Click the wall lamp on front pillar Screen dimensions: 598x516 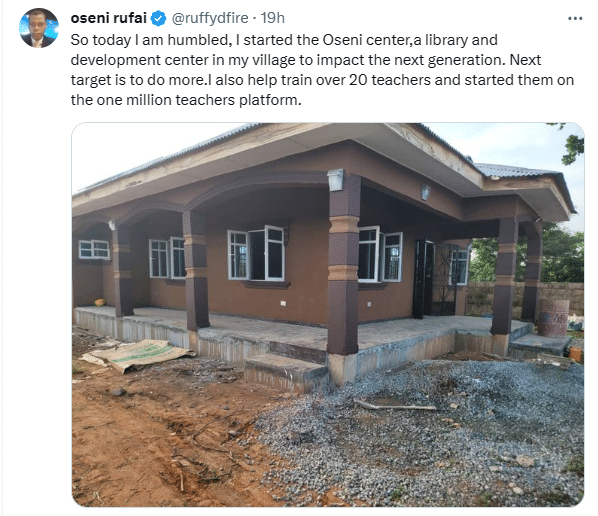point(335,180)
